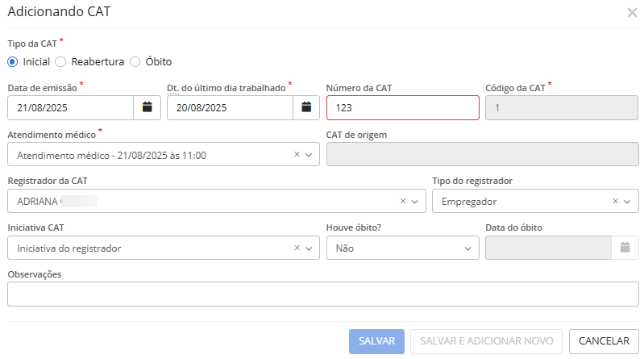Open the Registrador da CAT dropdown arrow
This screenshot has width=644, height=359.
(415, 201)
